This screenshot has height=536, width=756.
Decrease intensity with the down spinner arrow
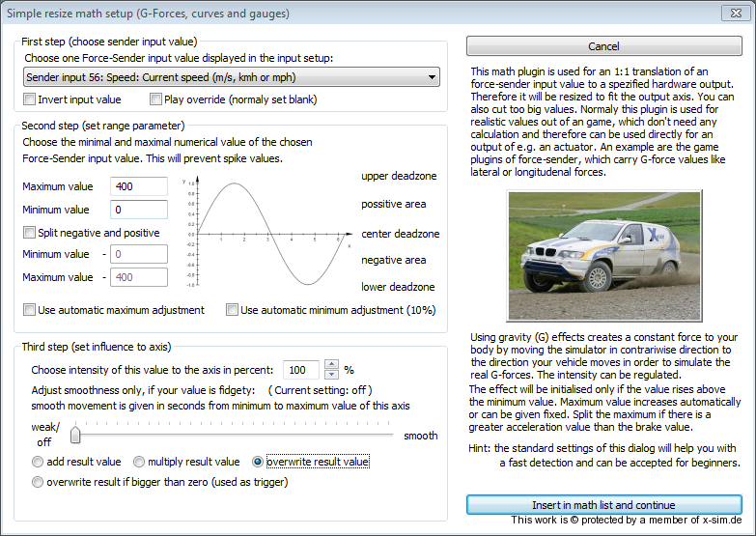tap(331, 375)
